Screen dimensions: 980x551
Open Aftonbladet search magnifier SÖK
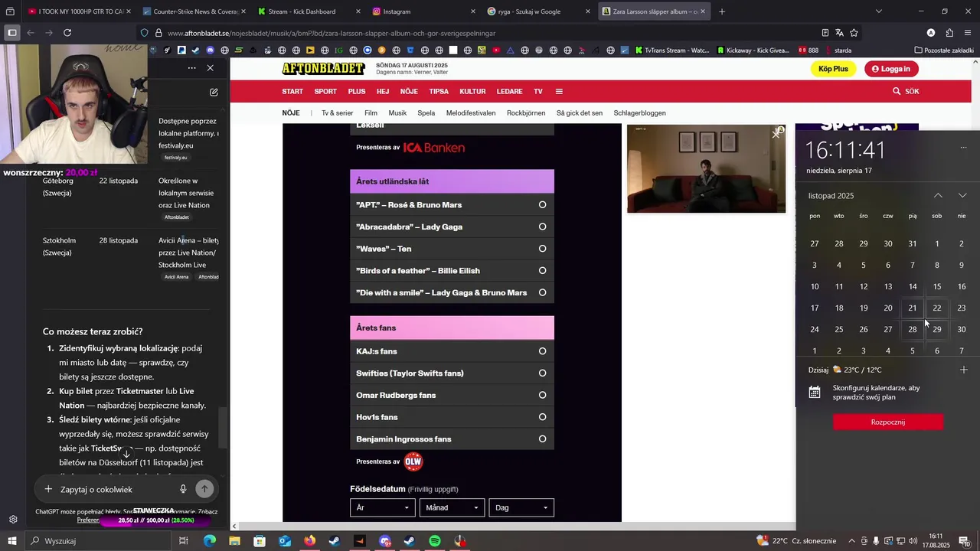point(905,91)
